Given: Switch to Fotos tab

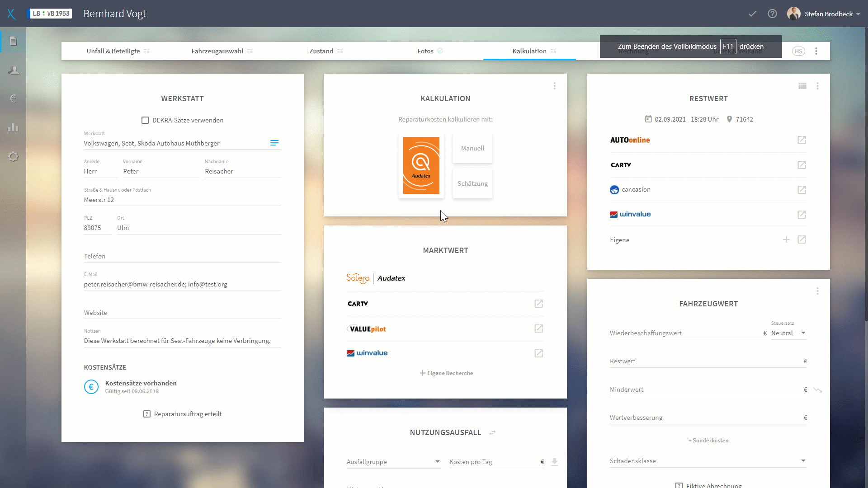Looking at the screenshot, I should 430,51.
